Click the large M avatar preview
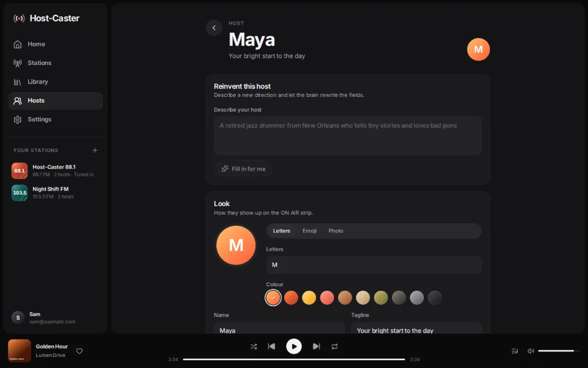The height and width of the screenshot is (368, 588). 236,245
